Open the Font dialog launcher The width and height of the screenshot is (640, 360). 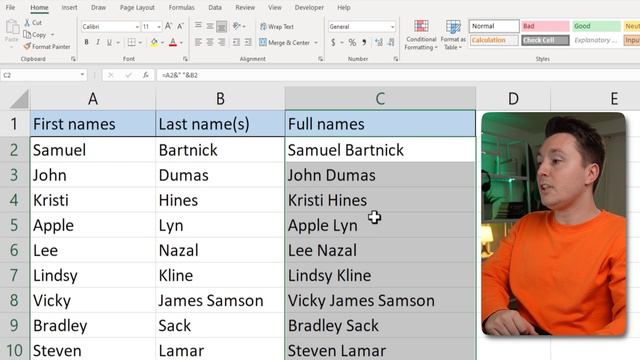click(185, 59)
